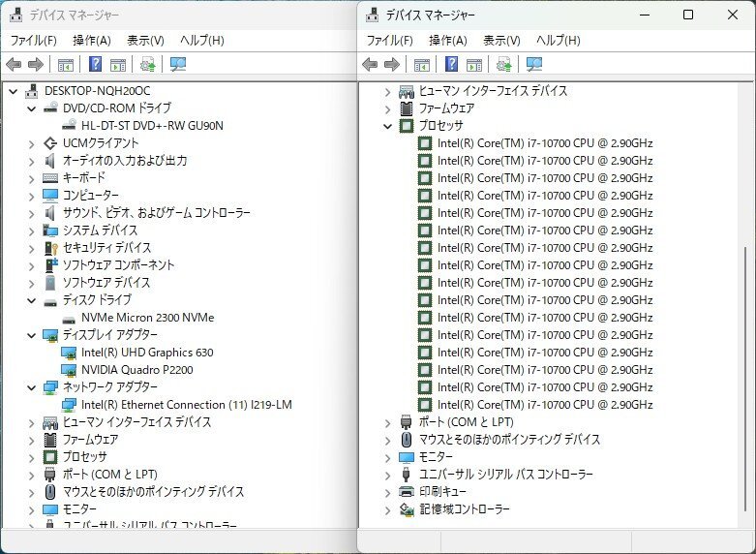Expand コンピューター category
Viewport: 756px width, 554px height.
[32, 196]
